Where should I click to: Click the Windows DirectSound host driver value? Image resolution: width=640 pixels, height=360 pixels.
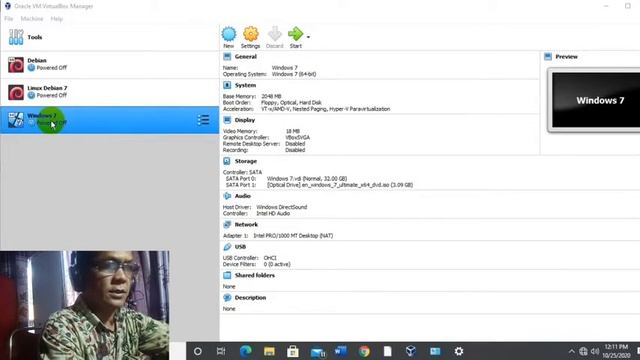click(x=282, y=207)
